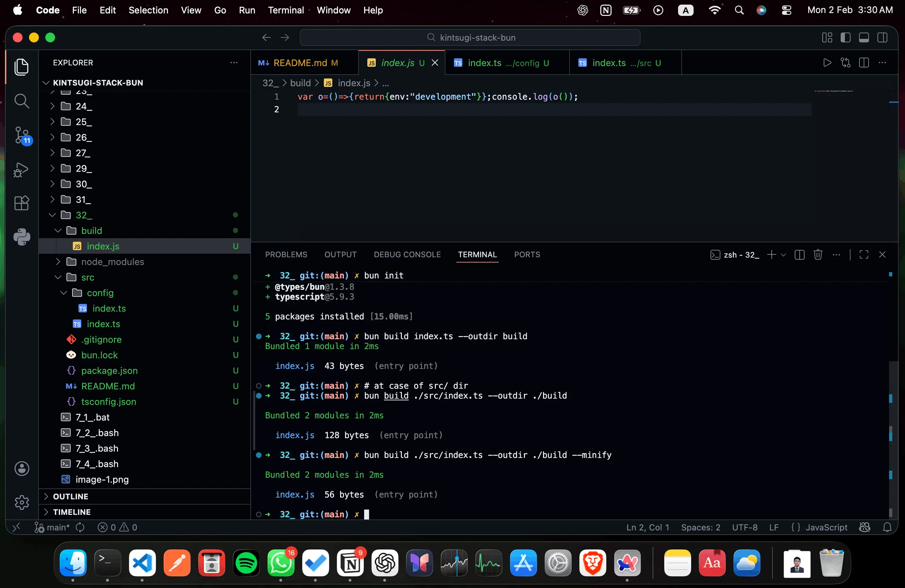Open the Run and Debug view
Image resolution: width=905 pixels, height=588 pixels.
[x=22, y=170]
